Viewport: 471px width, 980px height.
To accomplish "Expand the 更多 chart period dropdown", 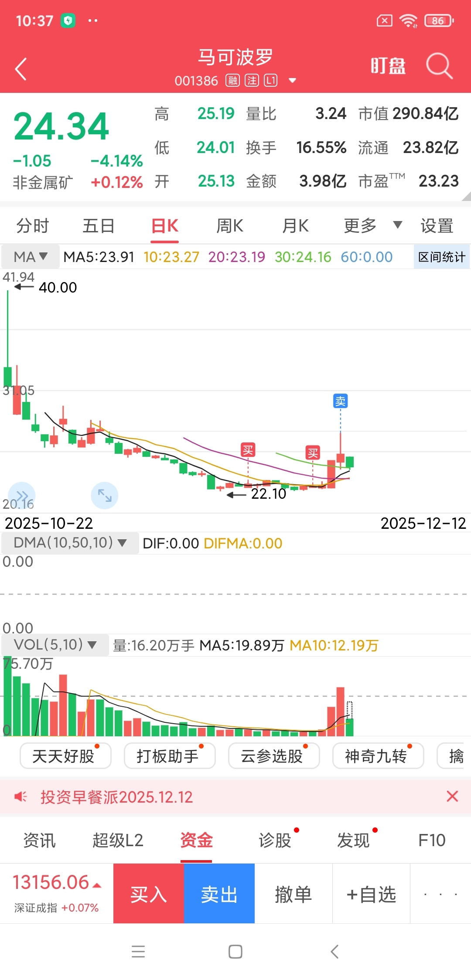I will coord(372,226).
